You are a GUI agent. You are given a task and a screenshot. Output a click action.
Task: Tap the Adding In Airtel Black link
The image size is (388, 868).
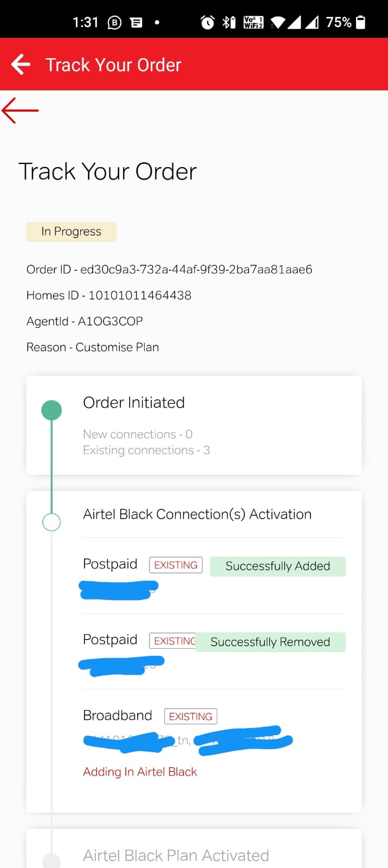pyautogui.click(x=140, y=772)
